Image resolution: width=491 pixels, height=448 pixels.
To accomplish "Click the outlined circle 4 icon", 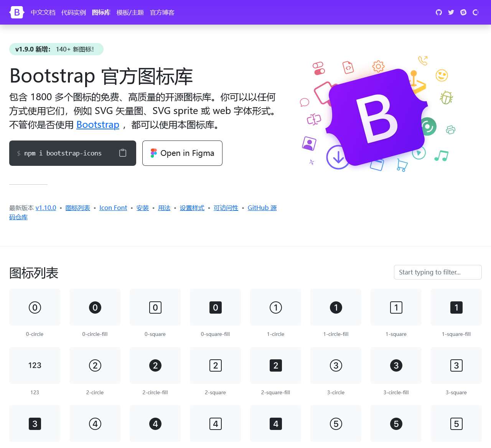I will tap(95, 424).
